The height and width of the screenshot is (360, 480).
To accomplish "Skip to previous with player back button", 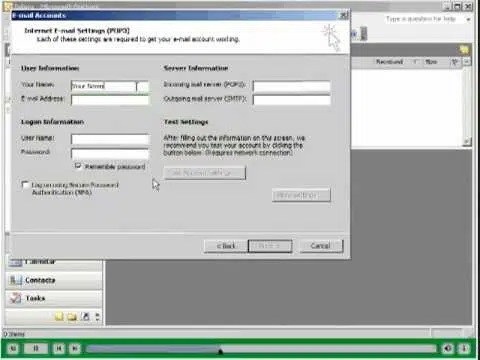I will coord(59,349).
